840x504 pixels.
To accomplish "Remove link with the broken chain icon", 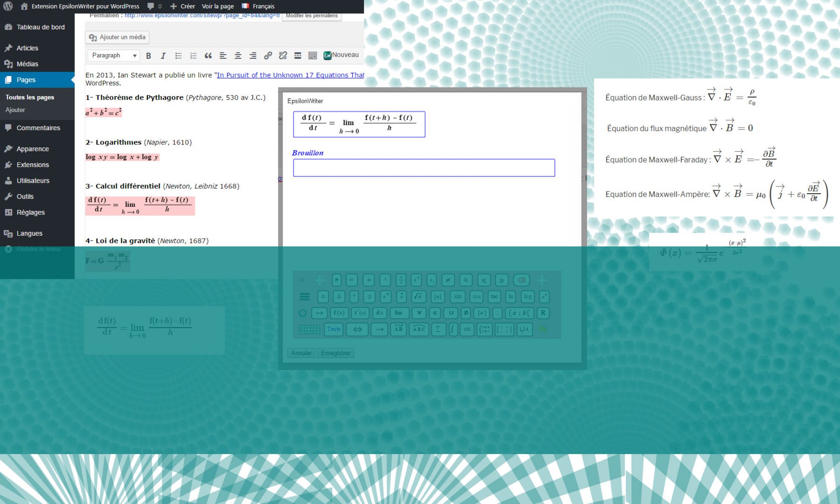I will tap(283, 55).
